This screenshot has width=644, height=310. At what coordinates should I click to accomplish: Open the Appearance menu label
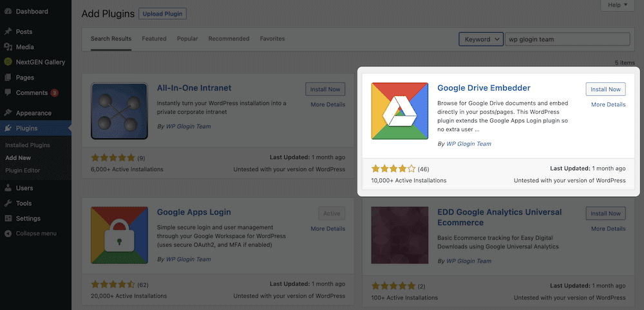coord(33,113)
